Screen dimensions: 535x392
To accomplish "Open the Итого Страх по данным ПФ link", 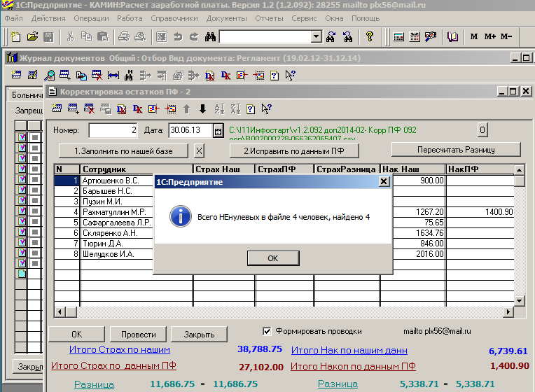I will (x=113, y=365).
